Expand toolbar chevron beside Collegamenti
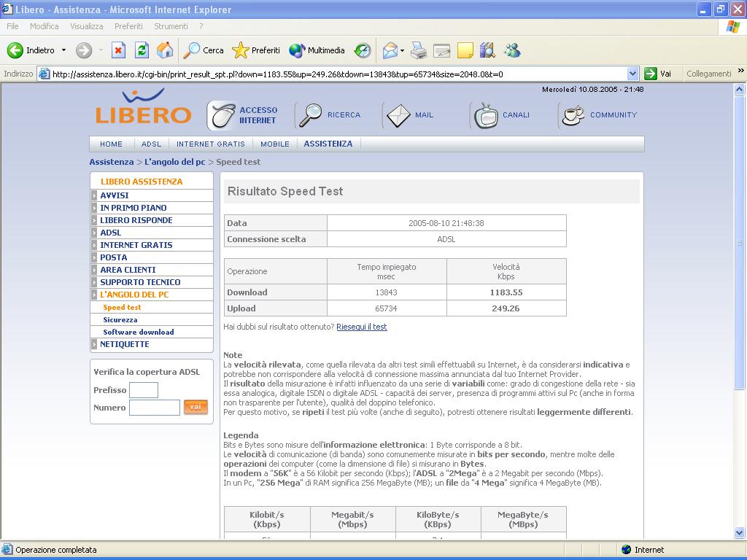The image size is (747, 560). [740, 71]
